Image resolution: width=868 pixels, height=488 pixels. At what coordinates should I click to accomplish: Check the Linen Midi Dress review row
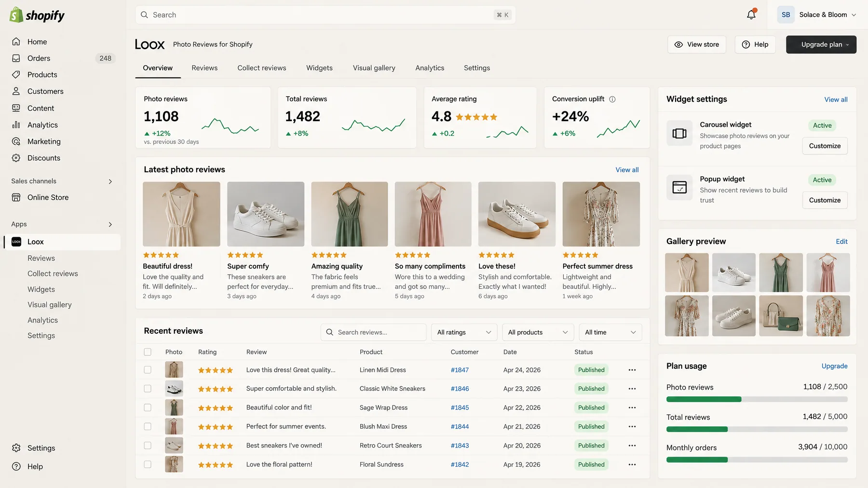(148, 370)
